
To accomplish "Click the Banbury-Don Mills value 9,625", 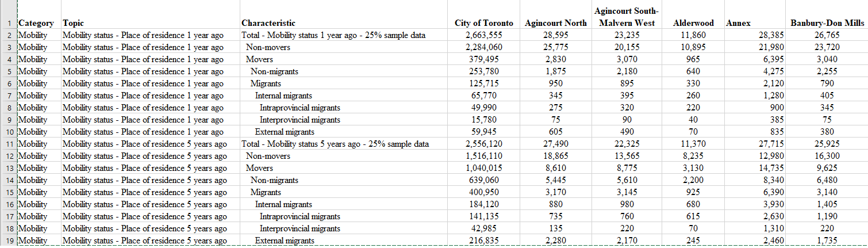I will (x=828, y=168).
